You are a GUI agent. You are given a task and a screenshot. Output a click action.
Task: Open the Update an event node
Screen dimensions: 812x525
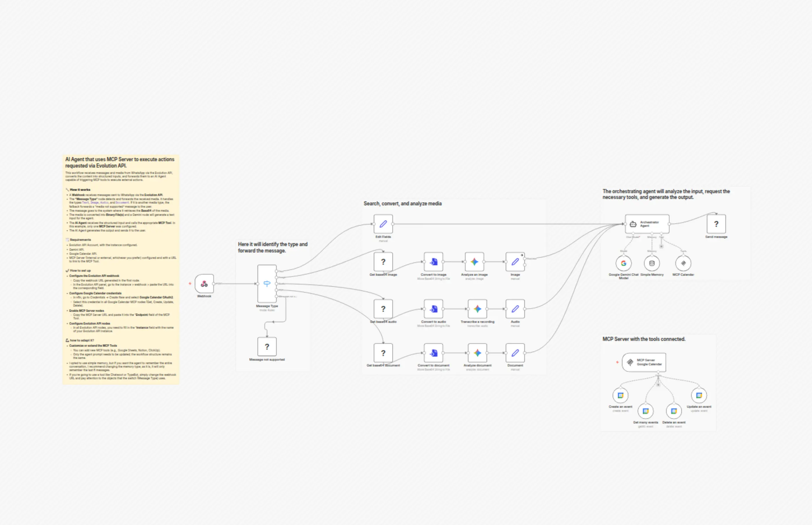click(699, 396)
